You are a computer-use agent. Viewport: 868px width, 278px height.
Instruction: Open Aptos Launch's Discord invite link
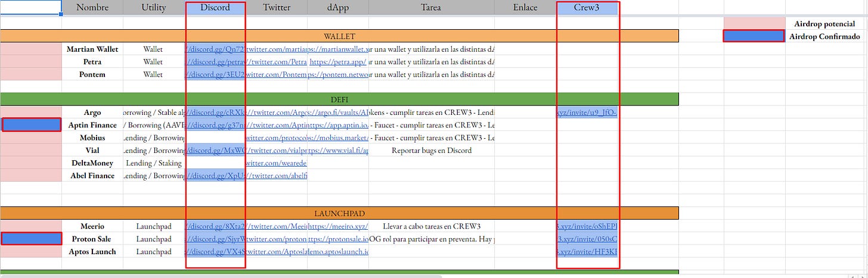point(215,251)
